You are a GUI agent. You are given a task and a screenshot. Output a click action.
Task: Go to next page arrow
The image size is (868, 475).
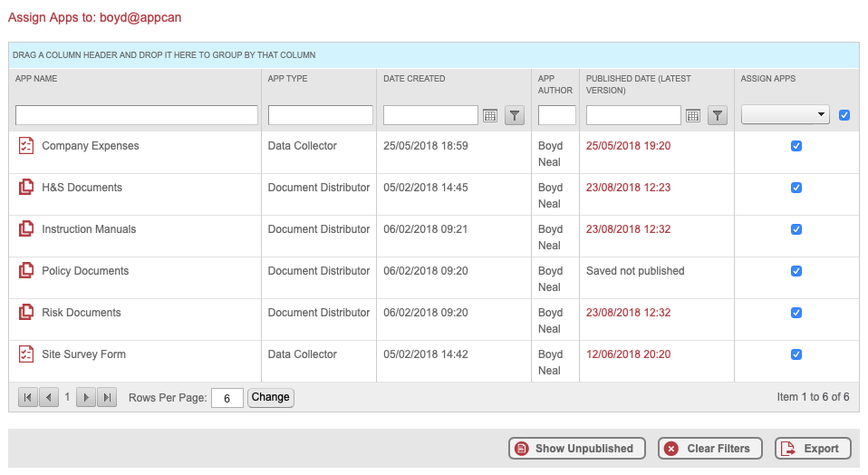tap(86, 397)
